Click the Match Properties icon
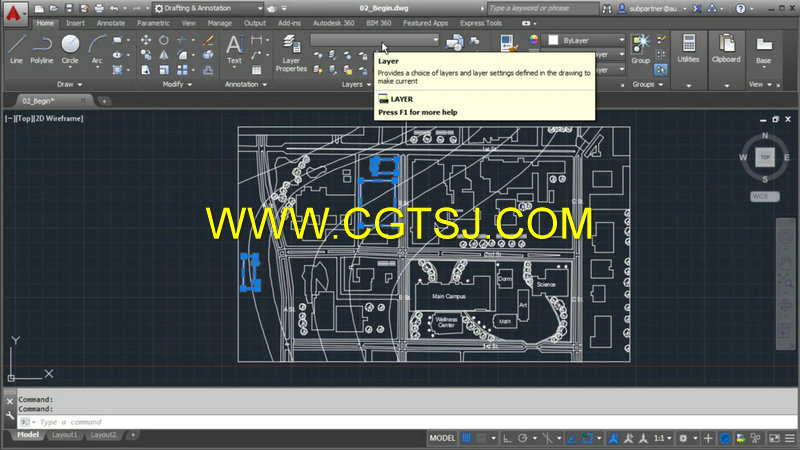Screen dimensions: 800x450 (507, 43)
